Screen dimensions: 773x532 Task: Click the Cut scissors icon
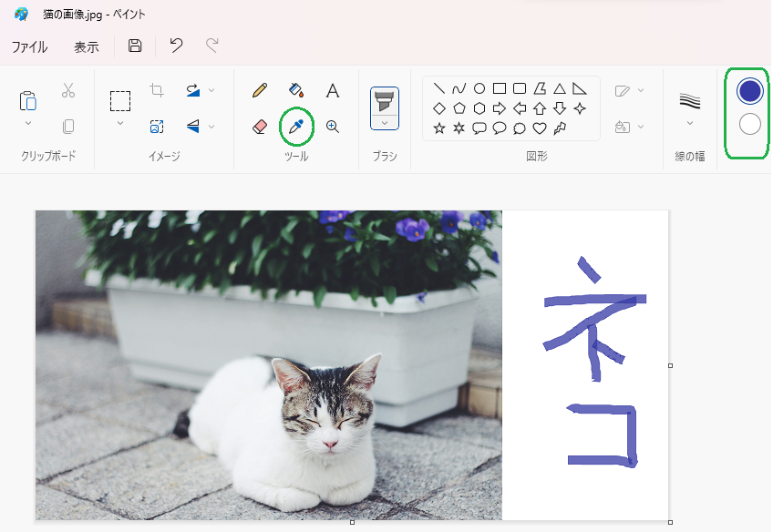tap(68, 90)
